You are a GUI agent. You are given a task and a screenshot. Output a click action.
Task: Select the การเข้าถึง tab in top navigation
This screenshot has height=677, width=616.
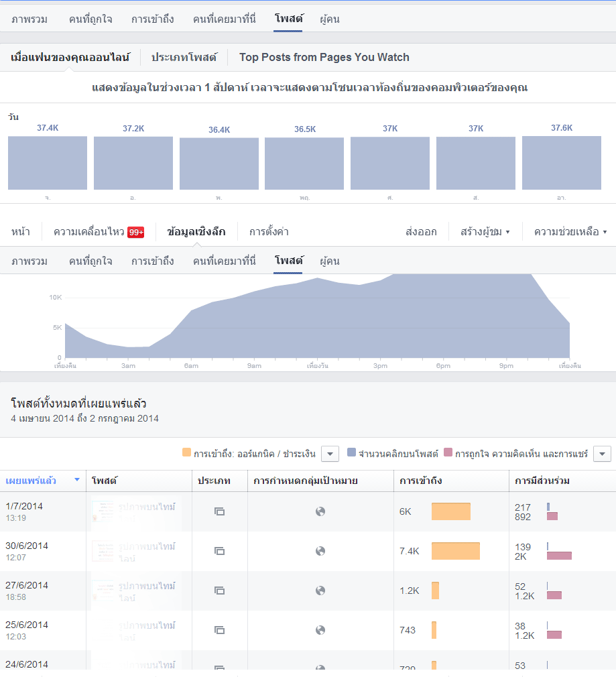[x=152, y=19]
